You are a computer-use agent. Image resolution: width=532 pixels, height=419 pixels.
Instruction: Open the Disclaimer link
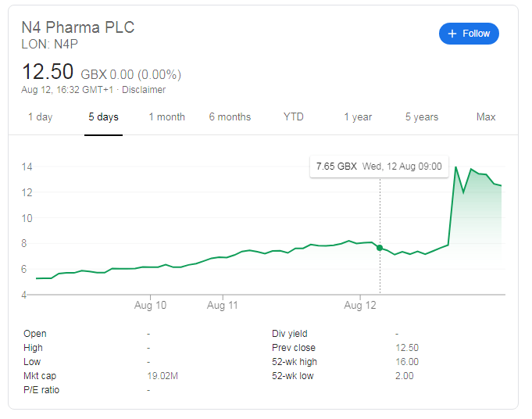point(144,90)
